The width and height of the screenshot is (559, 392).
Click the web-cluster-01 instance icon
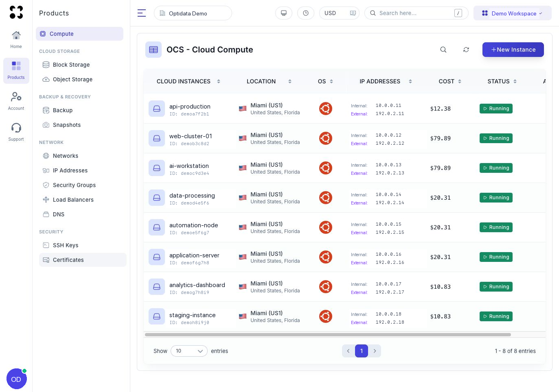(157, 138)
